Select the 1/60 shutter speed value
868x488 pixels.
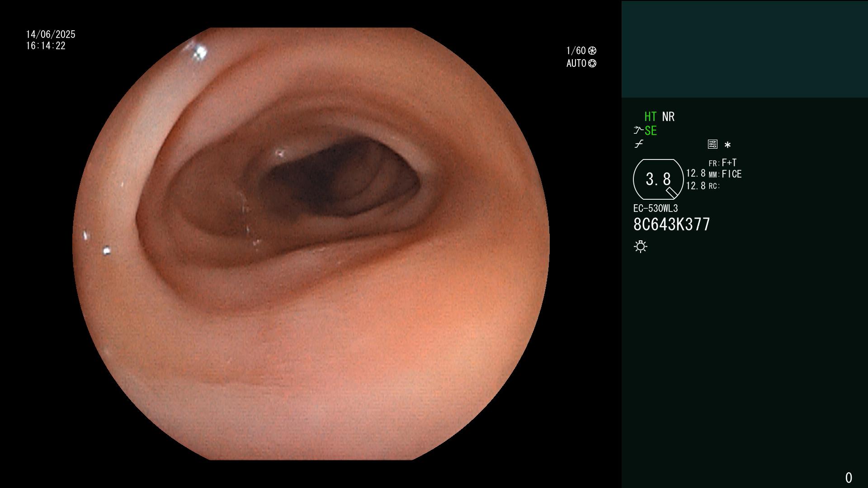coord(576,51)
